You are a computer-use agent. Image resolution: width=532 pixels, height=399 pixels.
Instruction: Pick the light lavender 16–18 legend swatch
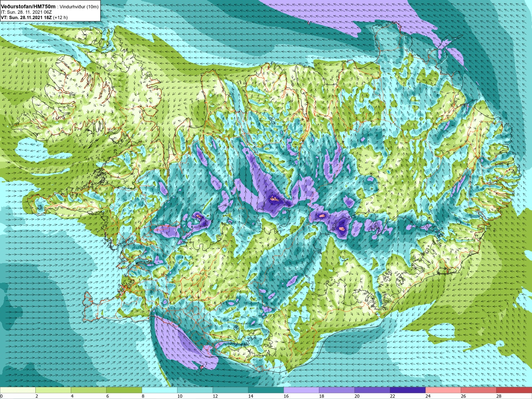click(x=302, y=390)
